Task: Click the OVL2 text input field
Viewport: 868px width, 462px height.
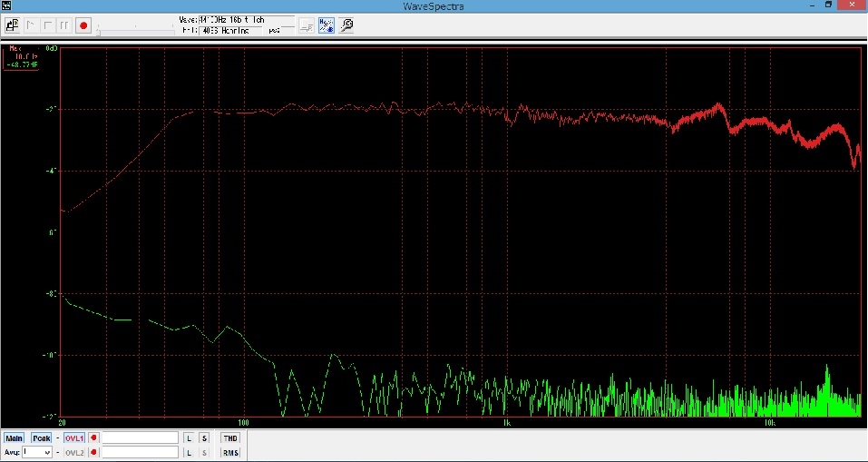Action: (140, 452)
